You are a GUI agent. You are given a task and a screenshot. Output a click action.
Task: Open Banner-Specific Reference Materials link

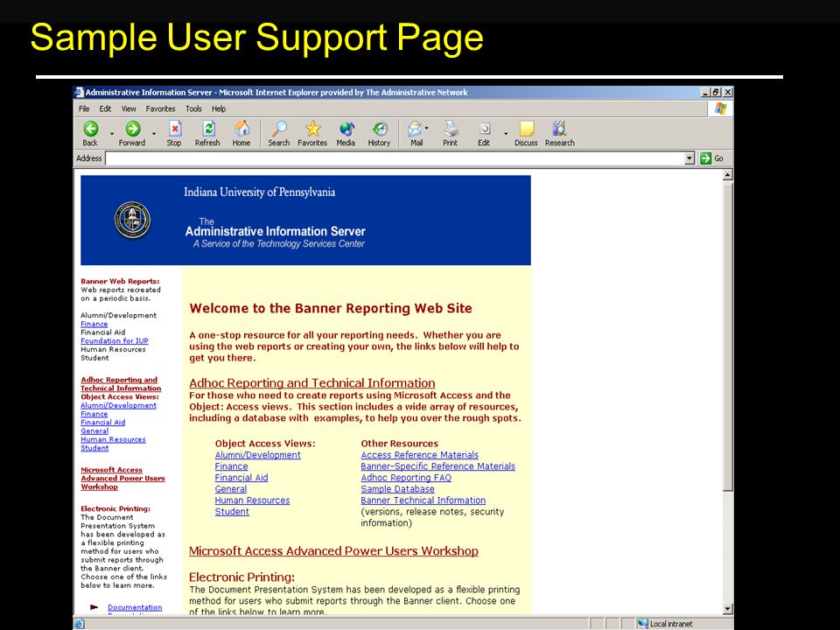pyautogui.click(x=437, y=466)
